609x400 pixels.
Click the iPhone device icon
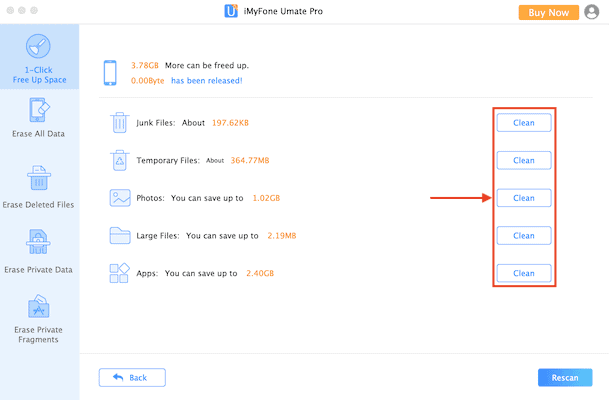(x=110, y=73)
